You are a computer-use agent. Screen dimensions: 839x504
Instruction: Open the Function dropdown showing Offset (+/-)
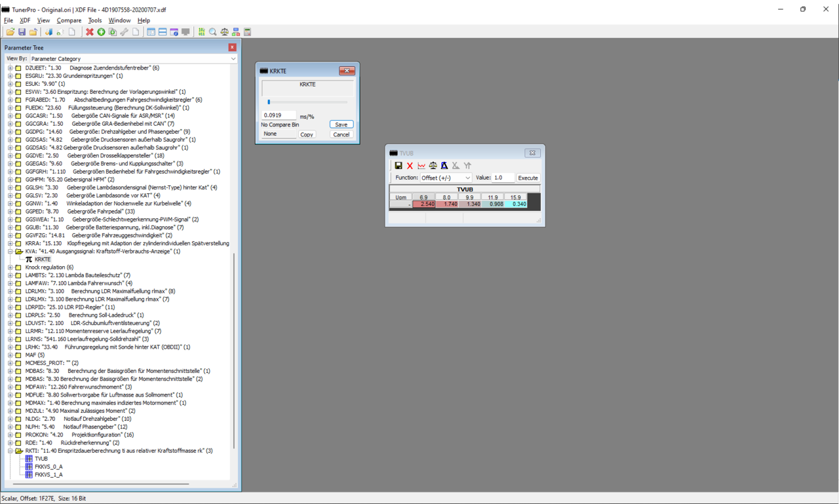[446, 178]
